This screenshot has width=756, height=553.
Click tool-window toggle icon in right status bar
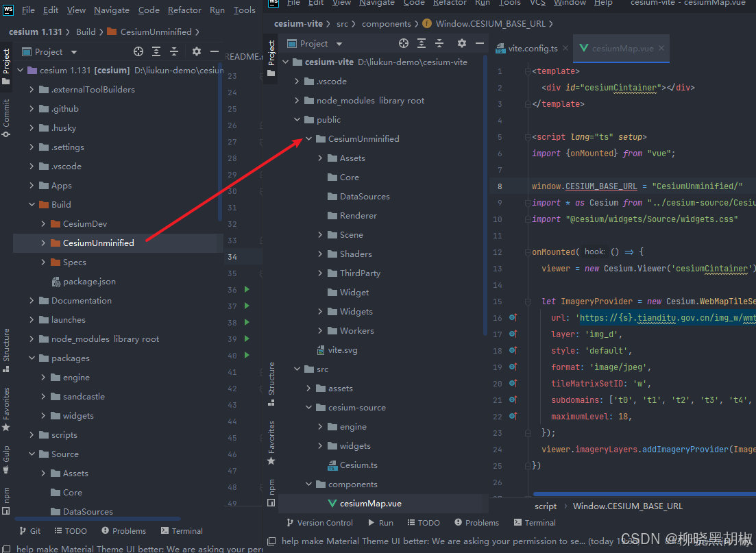tap(271, 541)
